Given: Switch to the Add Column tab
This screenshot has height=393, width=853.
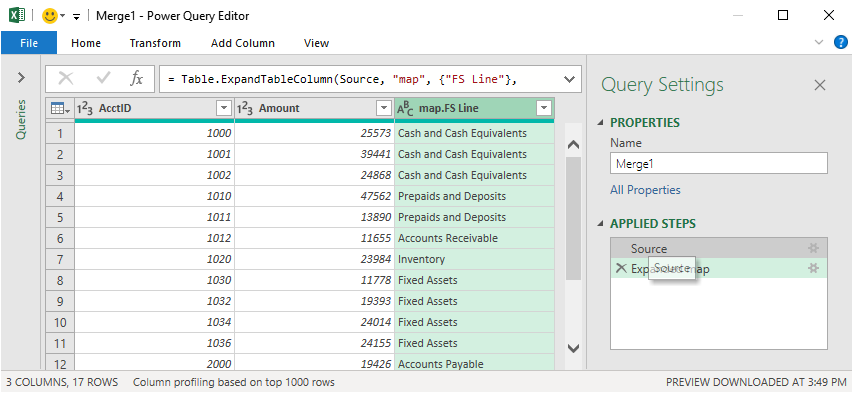Looking at the screenshot, I should [243, 43].
